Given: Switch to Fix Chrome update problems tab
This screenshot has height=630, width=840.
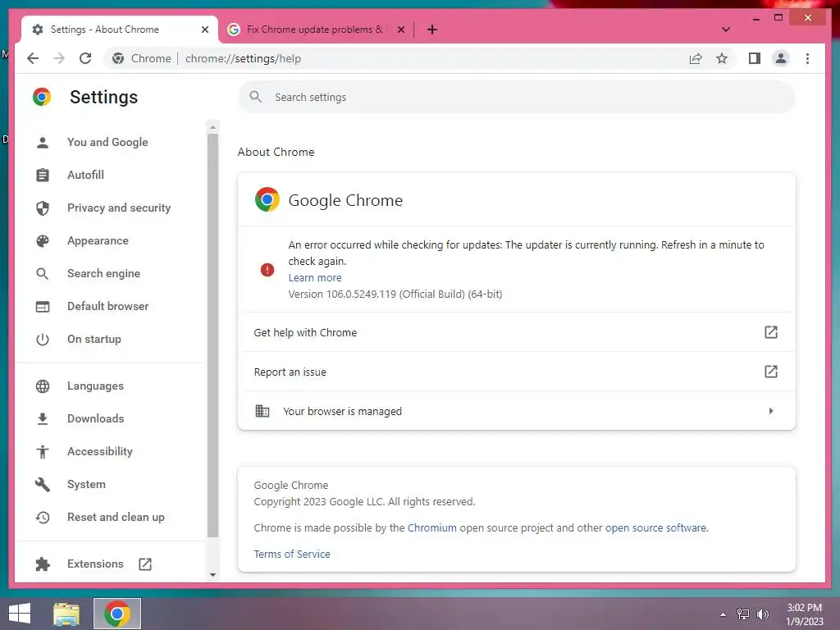Looking at the screenshot, I should pos(316,30).
